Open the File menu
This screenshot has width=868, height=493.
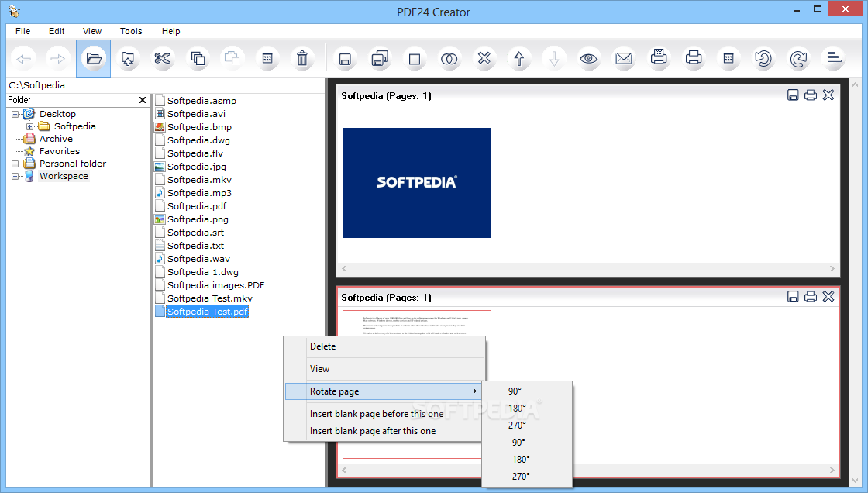pos(22,31)
